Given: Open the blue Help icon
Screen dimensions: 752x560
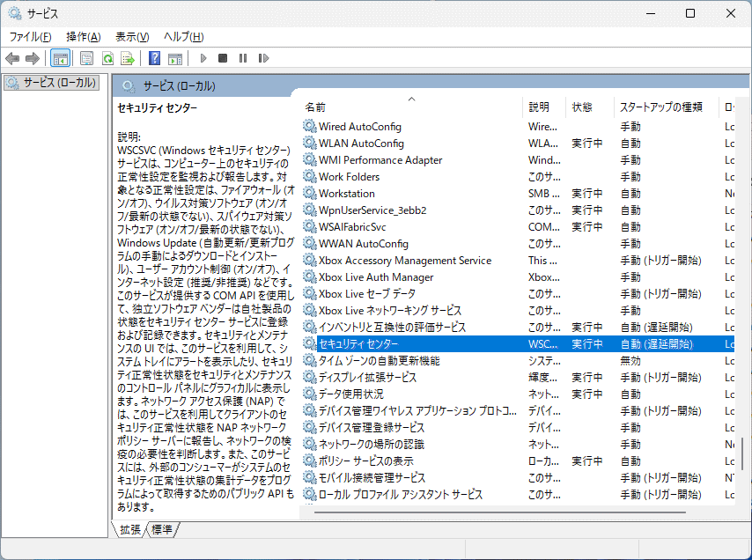Looking at the screenshot, I should (x=154, y=58).
